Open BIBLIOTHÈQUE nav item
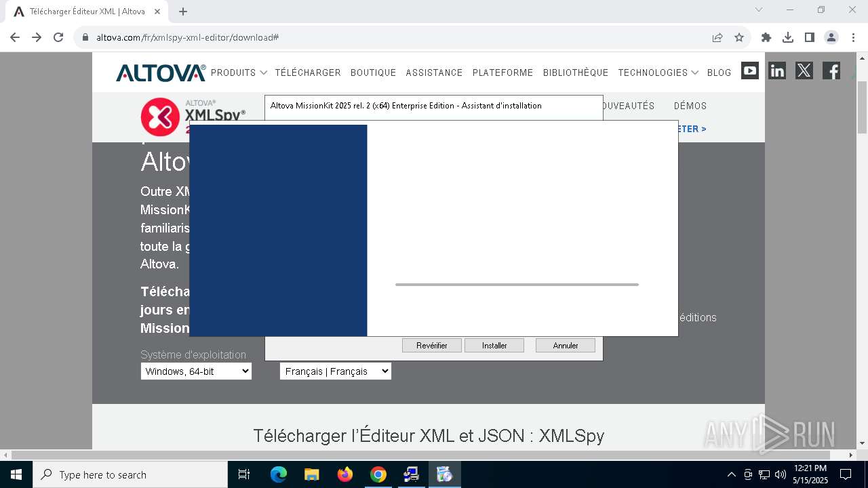This screenshot has height=488, width=868. pyautogui.click(x=576, y=73)
